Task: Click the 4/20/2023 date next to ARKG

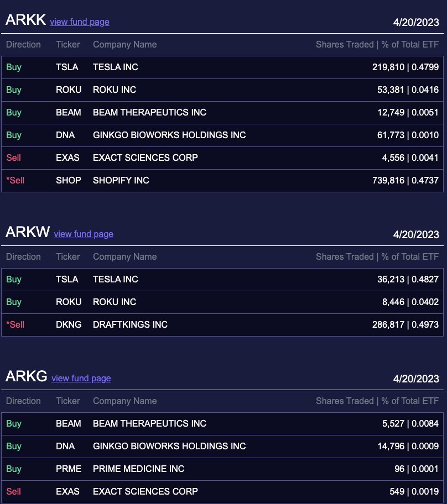Action: 416,379
